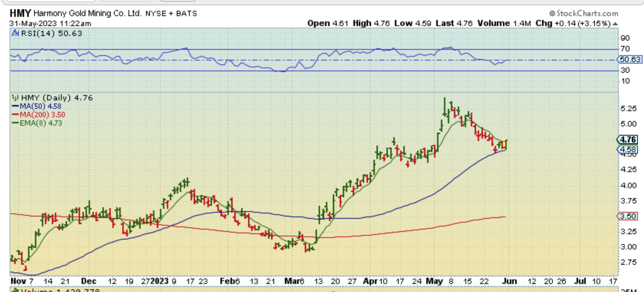This screenshot has height=292, width=644.
Task: Click the 70 level on the RSI axis
Action: [x=625, y=49]
